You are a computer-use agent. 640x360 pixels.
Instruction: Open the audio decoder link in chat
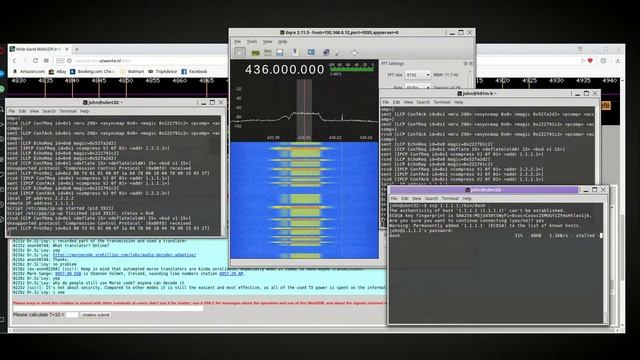(x=124, y=255)
